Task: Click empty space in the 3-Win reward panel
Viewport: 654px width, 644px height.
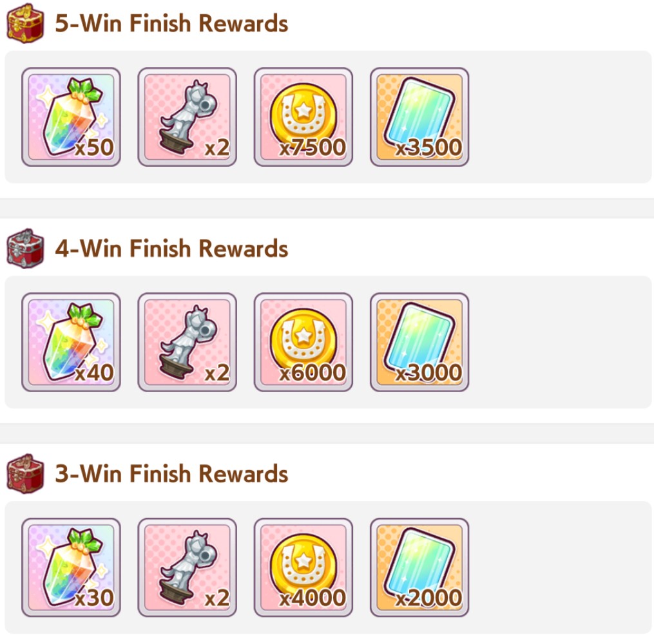Action: pos(559,567)
